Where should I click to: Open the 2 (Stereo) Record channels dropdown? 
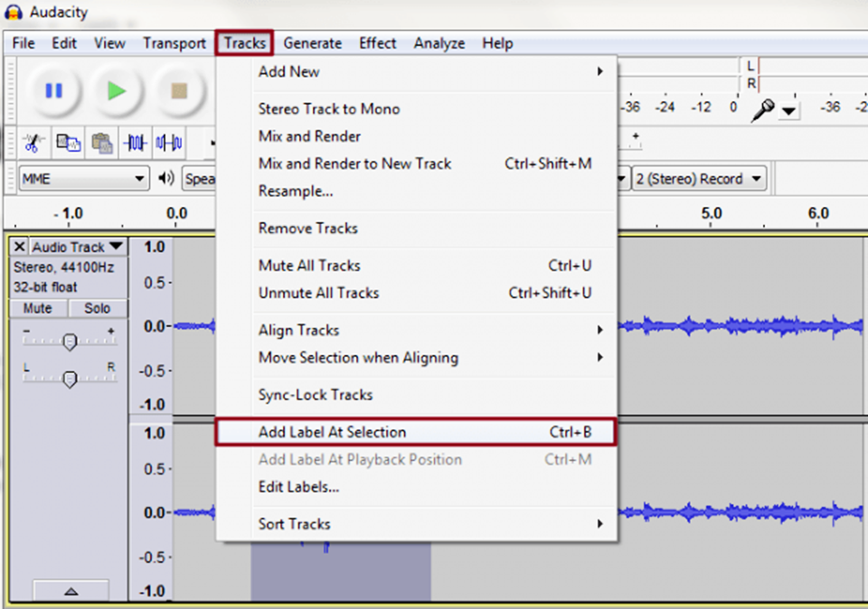pyautogui.click(x=699, y=179)
